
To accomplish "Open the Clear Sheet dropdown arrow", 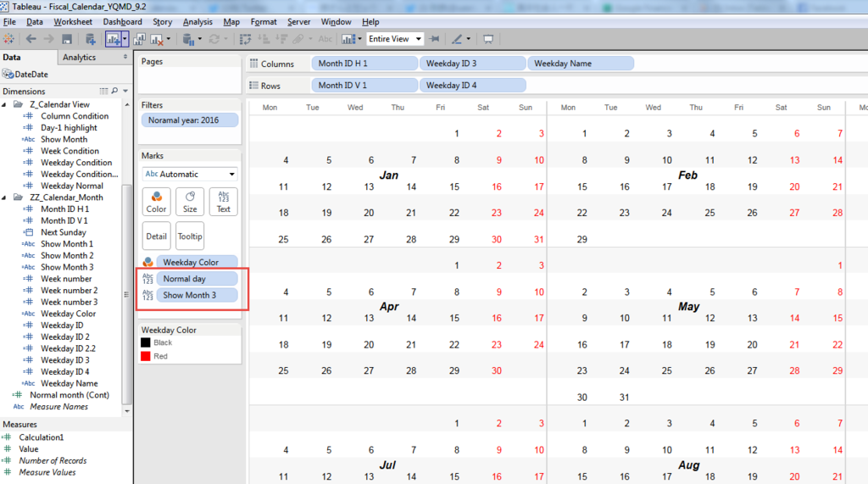I will pyautogui.click(x=169, y=39).
